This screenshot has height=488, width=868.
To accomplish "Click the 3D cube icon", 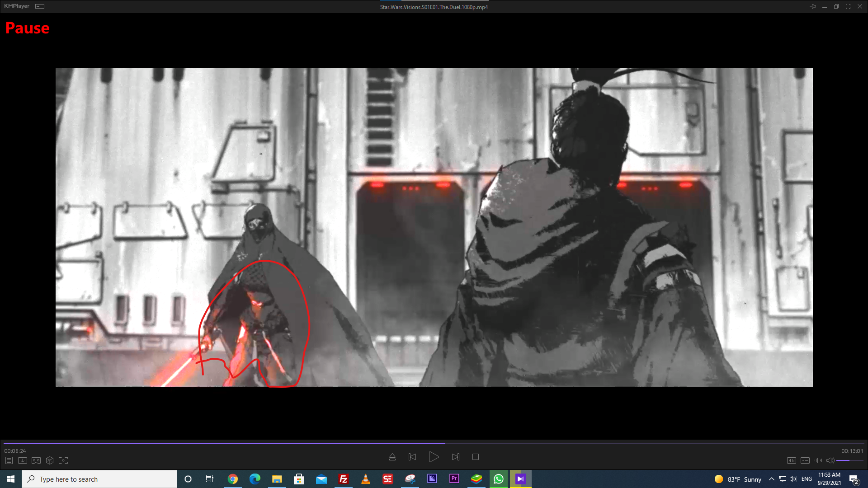I will (50, 460).
